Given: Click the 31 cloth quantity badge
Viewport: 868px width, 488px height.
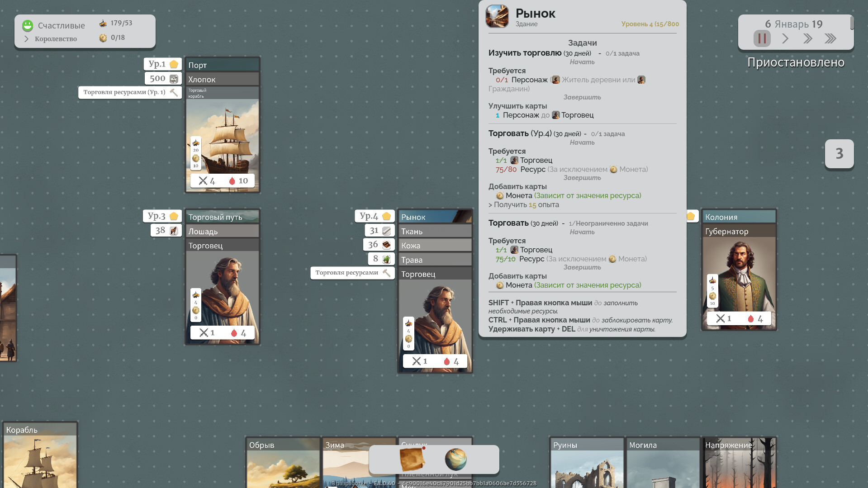Looking at the screenshot, I should click(x=379, y=230).
